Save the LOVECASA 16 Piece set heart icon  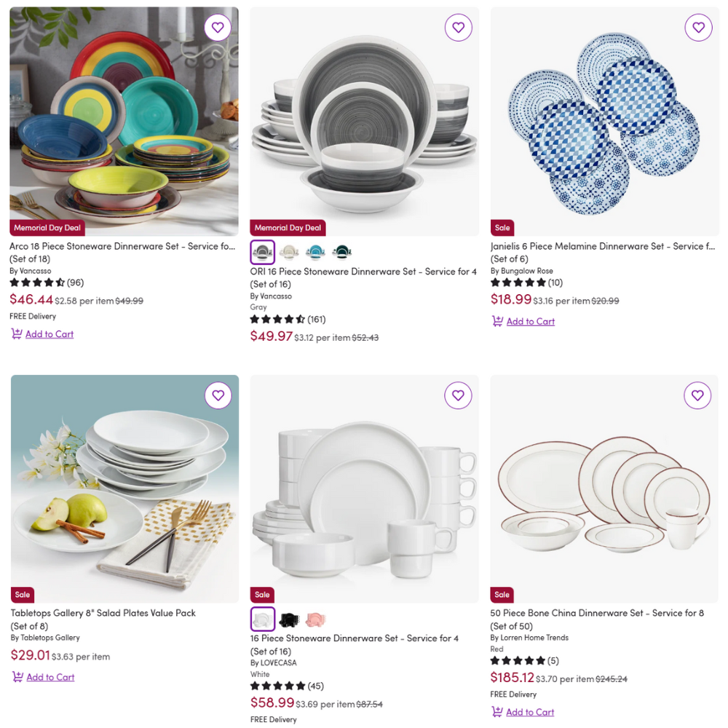(x=458, y=395)
